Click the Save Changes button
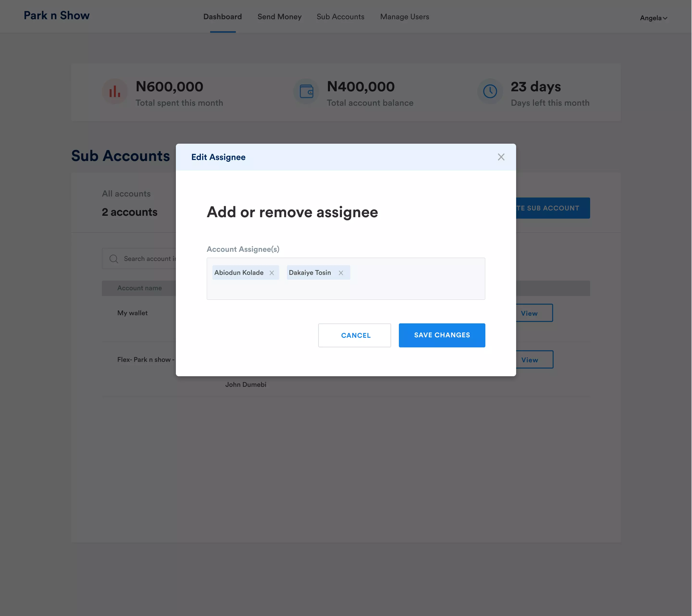The height and width of the screenshot is (616, 692). point(442,335)
